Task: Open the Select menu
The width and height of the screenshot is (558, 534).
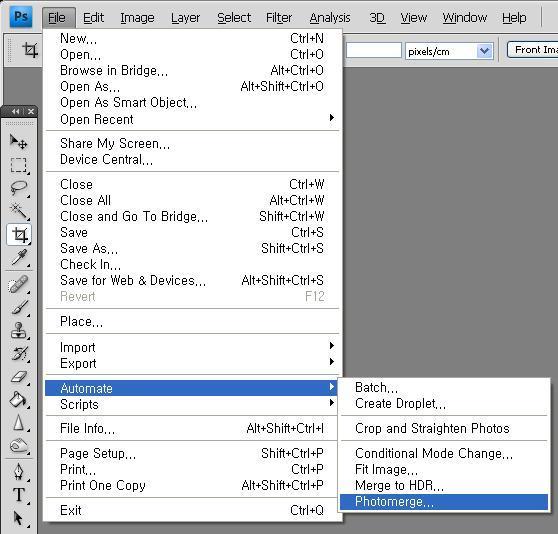Action: coord(234,17)
